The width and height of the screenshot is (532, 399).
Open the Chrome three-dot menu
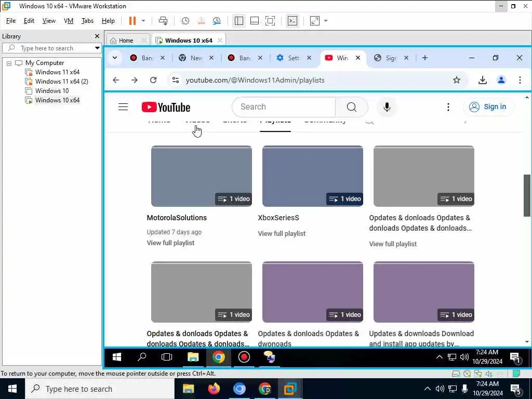[x=520, y=80]
